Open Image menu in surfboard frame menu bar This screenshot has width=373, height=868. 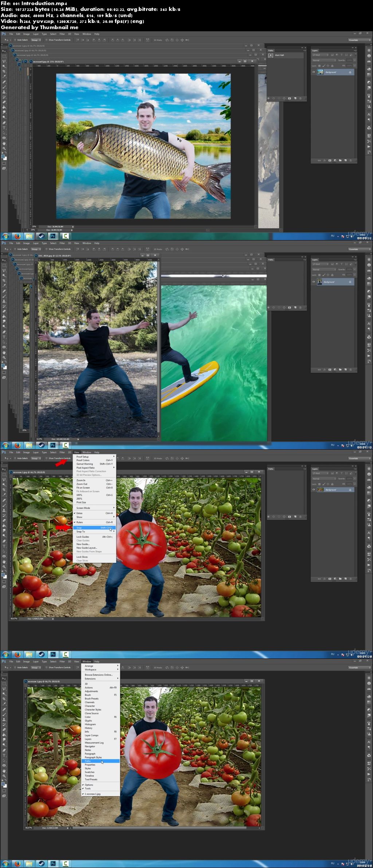27,243
